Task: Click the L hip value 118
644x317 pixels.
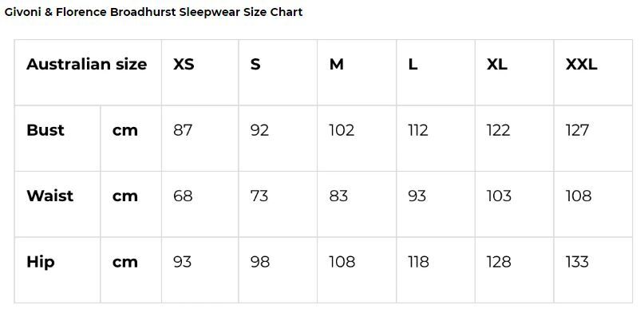Action: click(x=418, y=261)
